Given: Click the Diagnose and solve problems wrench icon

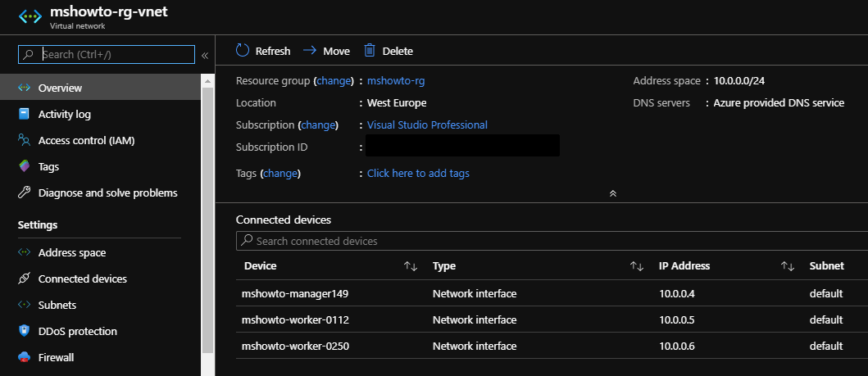Looking at the screenshot, I should [x=24, y=193].
